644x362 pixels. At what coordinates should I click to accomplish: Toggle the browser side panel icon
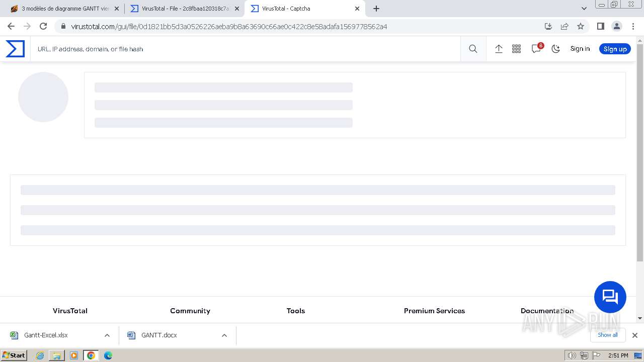(601, 26)
